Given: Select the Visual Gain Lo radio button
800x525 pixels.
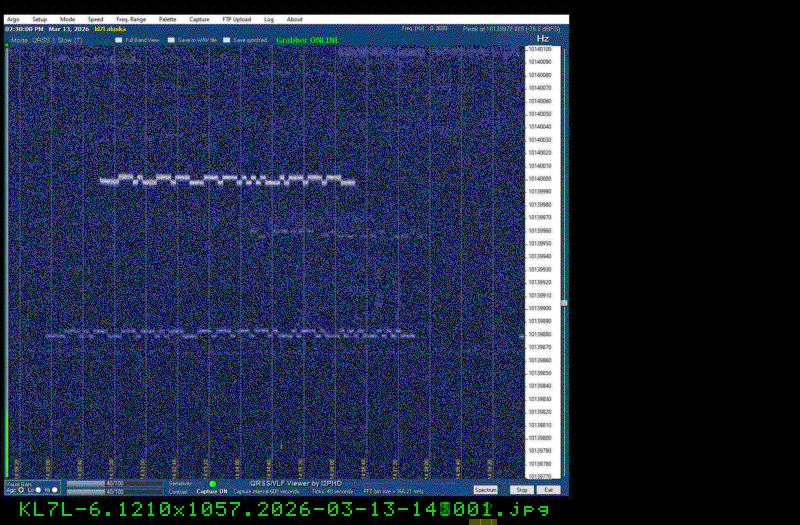Looking at the screenshot, I should [38, 490].
